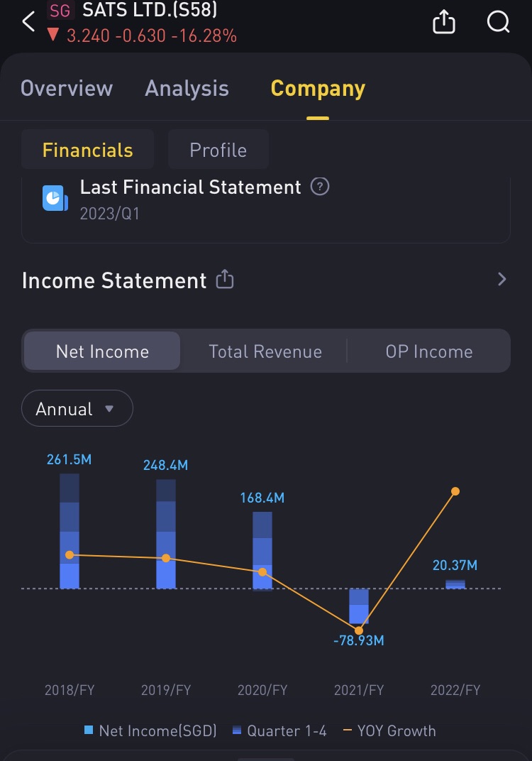Switch to OP Income segment
Image resolution: width=532 pixels, height=761 pixels.
click(x=428, y=351)
